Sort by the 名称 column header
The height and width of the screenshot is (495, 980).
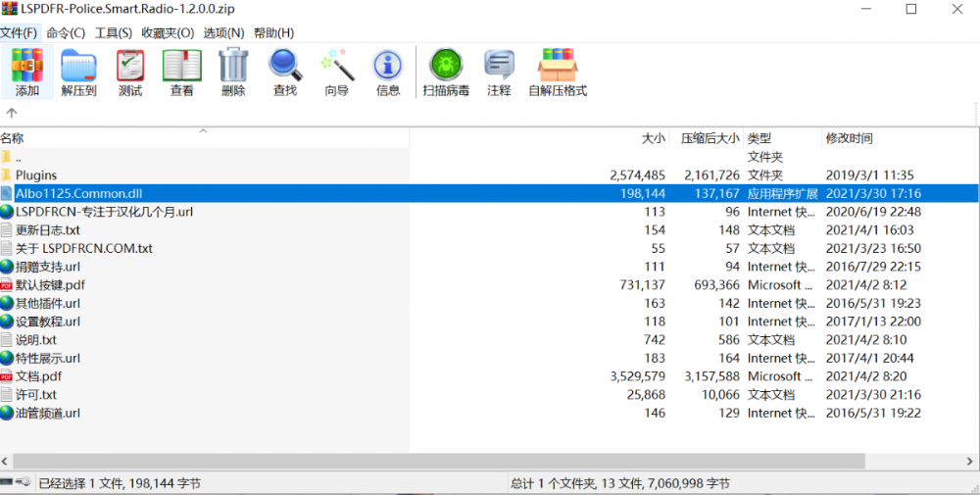(x=204, y=138)
